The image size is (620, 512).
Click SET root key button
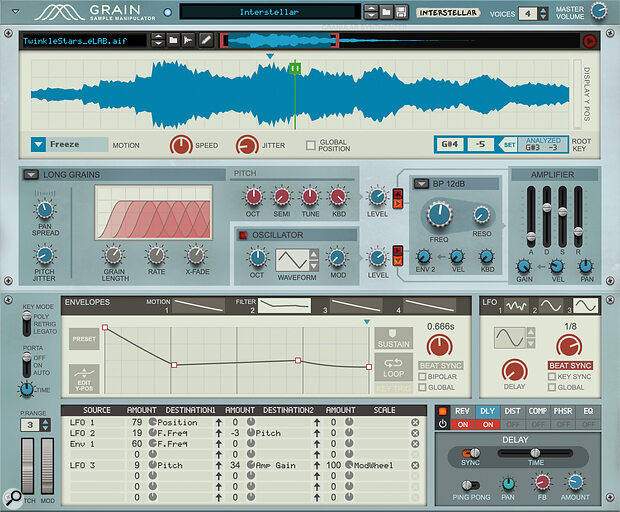coord(507,145)
